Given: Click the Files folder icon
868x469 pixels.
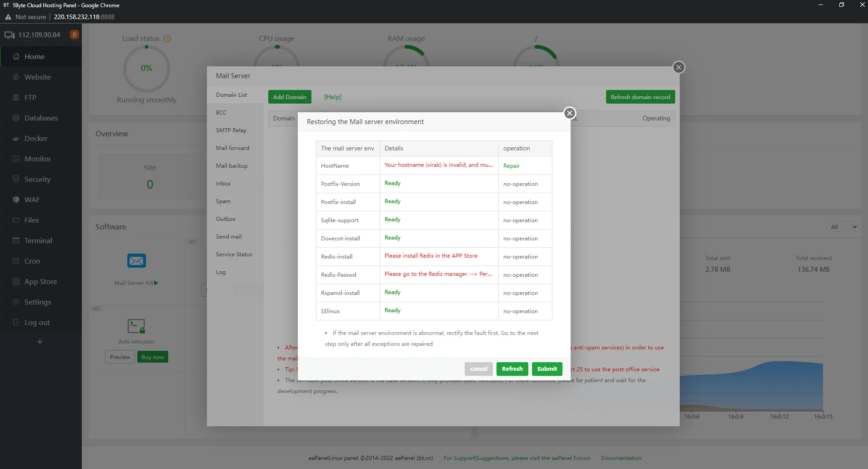Looking at the screenshot, I should coord(16,220).
